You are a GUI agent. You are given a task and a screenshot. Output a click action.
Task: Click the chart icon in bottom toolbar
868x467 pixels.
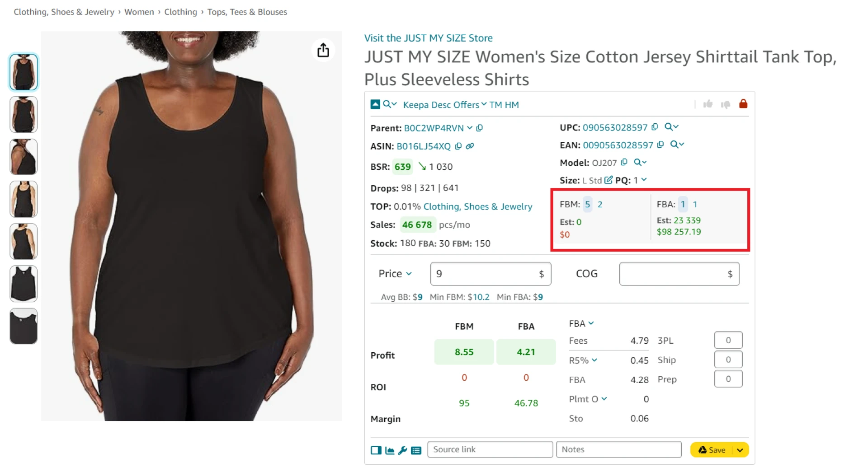[390, 450]
